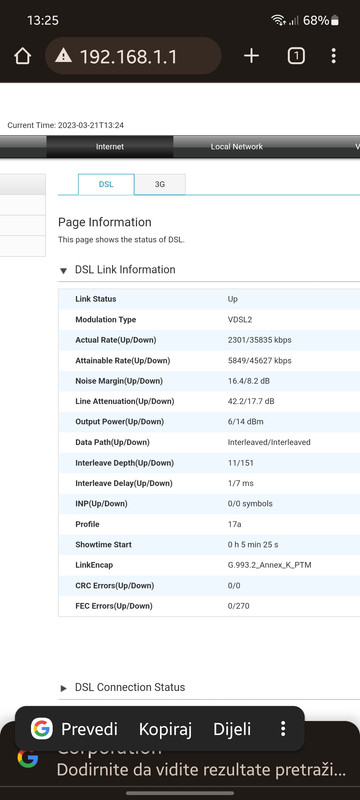This screenshot has height=800, width=360.
Task: Select the Showtime Start value '0 h 5 min 25 s'
Action: [253, 544]
